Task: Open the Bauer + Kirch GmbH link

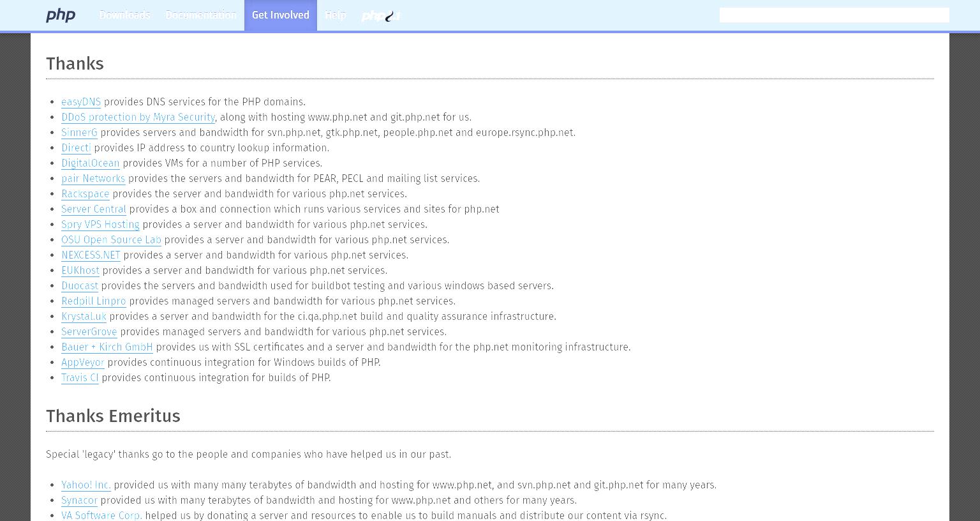Action: pyautogui.click(x=107, y=347)
